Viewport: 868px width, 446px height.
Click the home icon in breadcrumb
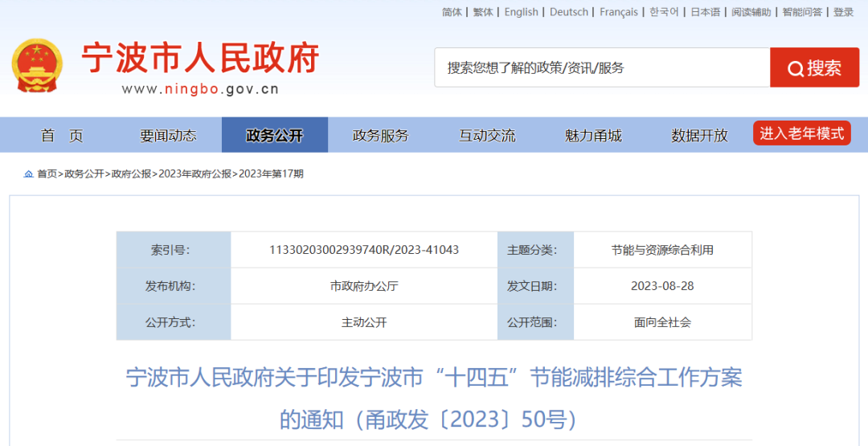pos(29,174)
